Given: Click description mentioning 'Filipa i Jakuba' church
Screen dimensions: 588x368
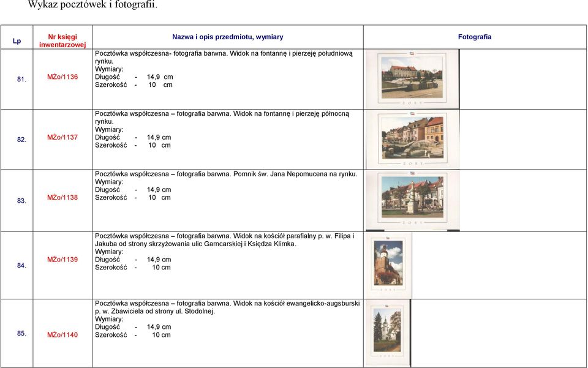Looking at the screenshot, I should coord(225,240).
